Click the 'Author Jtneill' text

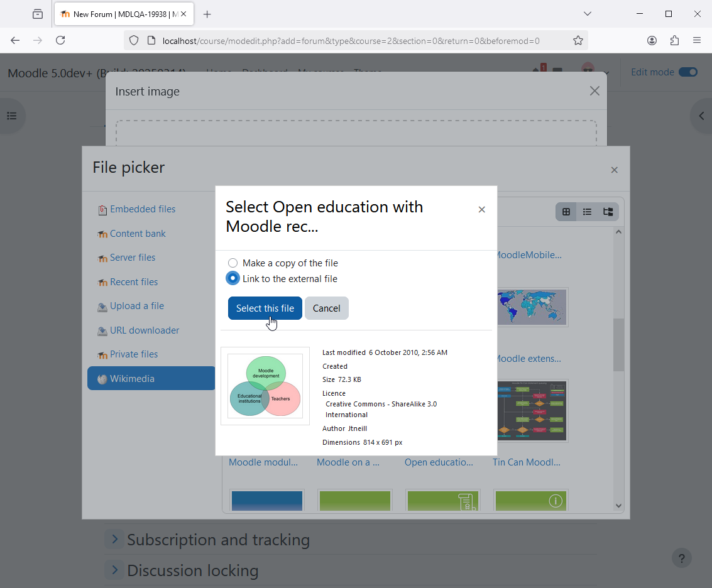pos(344,428)
